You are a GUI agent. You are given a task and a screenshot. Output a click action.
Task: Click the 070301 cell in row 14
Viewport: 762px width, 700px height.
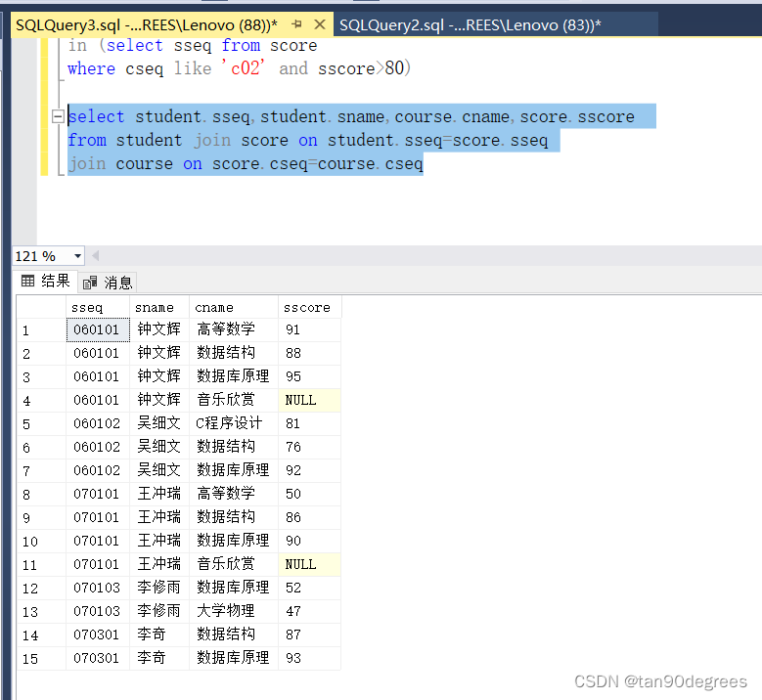[98, 634]
